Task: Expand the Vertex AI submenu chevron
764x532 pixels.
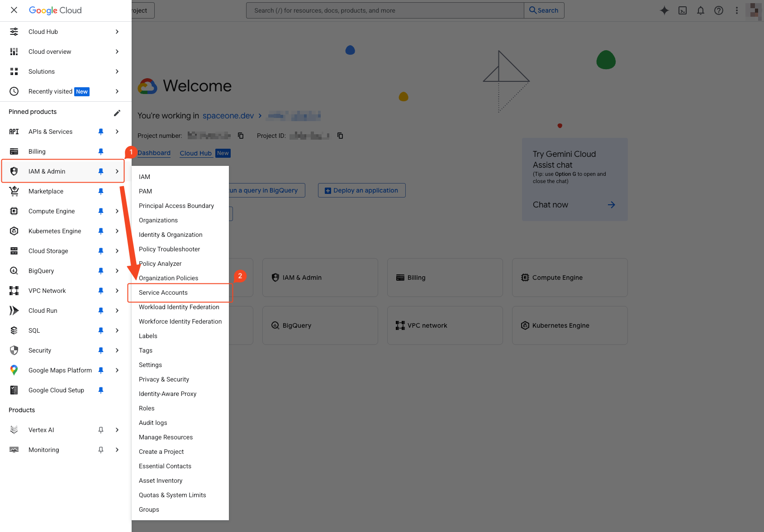Action: pyautogui.click(x=117, y=430)
